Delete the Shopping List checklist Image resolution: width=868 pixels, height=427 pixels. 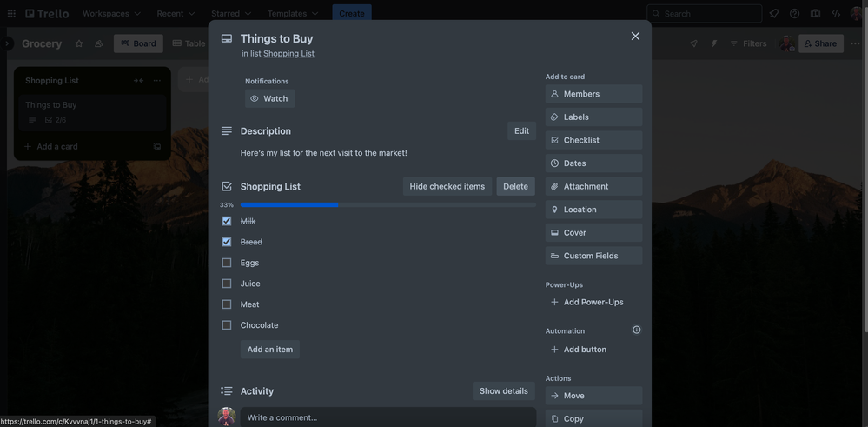[515, 186]
